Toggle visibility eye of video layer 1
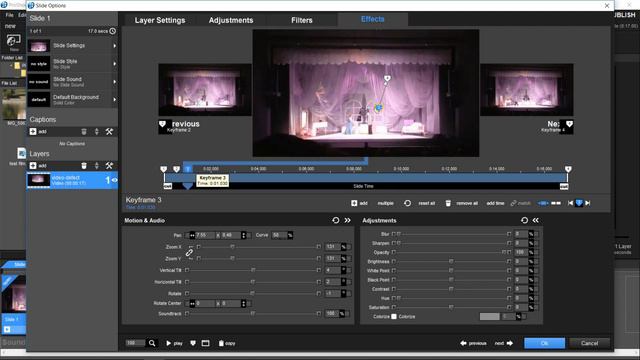The height and width of the screenshot is (360, 640). click(x=115, y=180)
